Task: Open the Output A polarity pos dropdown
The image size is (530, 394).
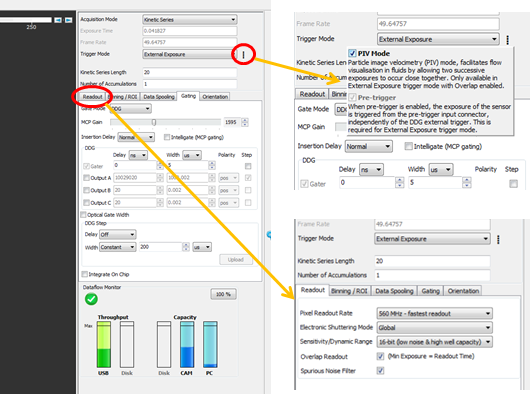Action: (x=229, y=178)
